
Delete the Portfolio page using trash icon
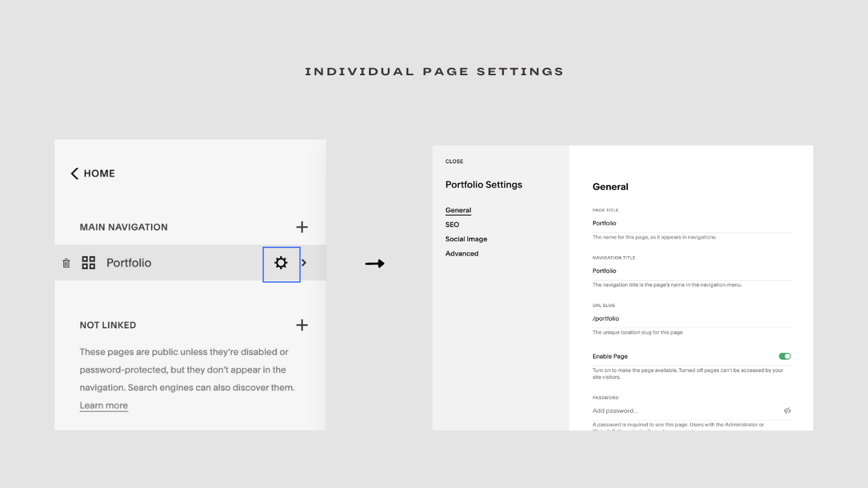pos(66,263)
